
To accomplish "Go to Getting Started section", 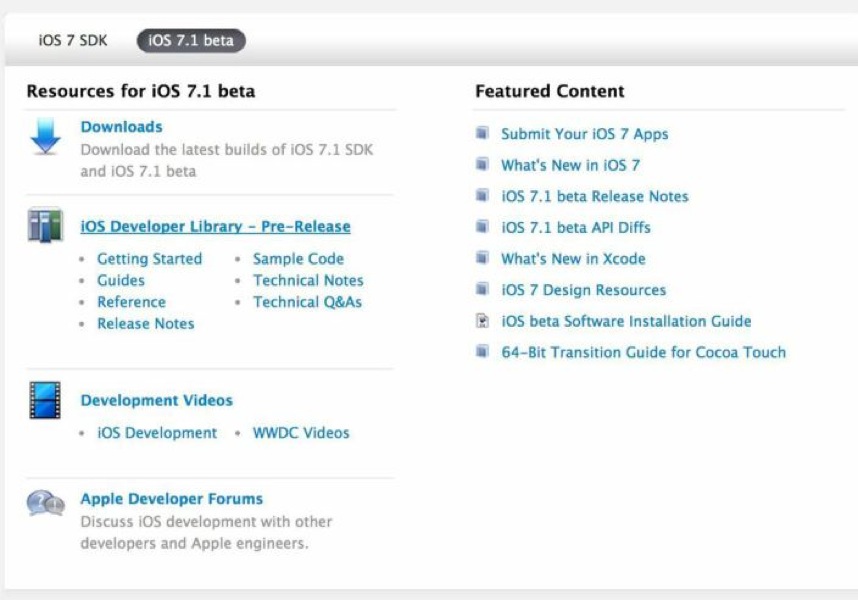I will point(149,259).
